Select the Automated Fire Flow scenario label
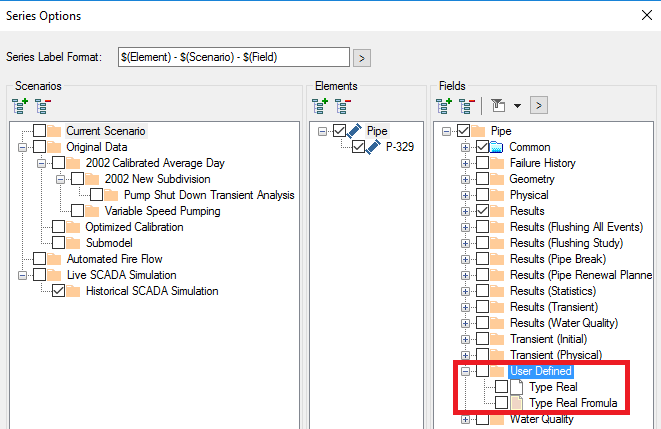The width and height of the screenshot is (661, 429). pos(114,259)
